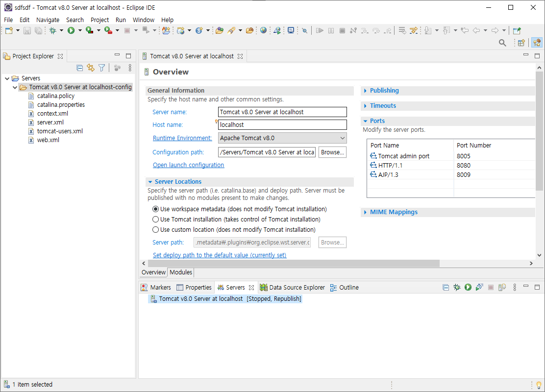
Task: Click the Search flashlight icon in toolbar
Action: 231,30
